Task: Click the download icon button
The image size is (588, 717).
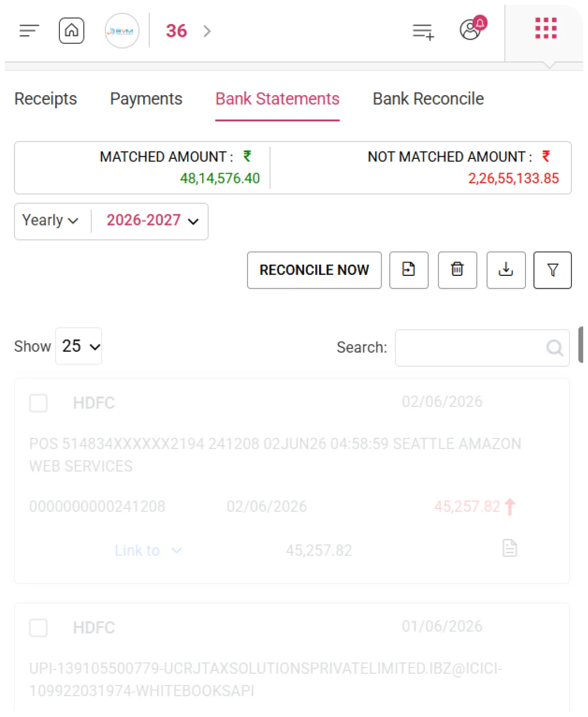Action: (x=506, y=270)
